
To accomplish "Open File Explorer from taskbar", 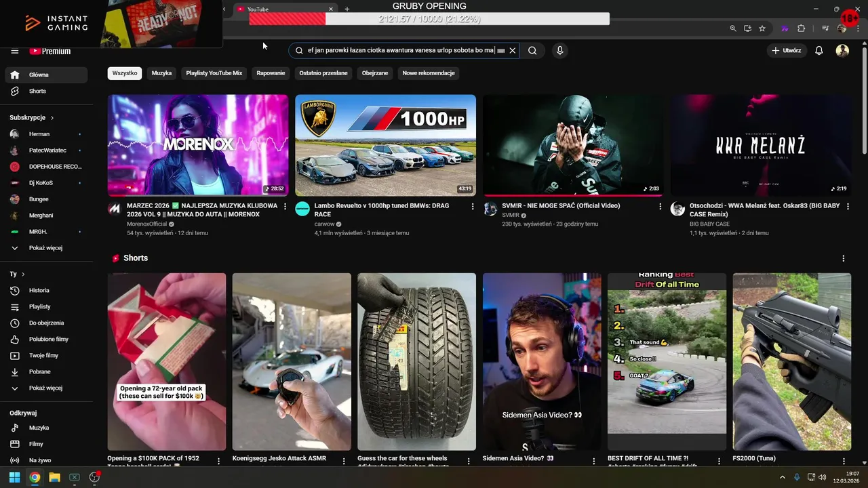I will [x=54, y=477].
